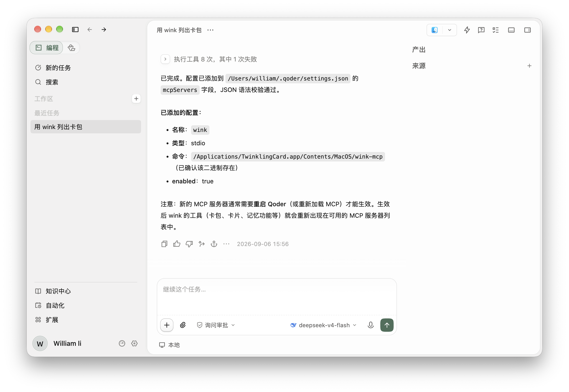Click the 来源 section heading
This screenshot has width=569, height=392.
coord(419,66)
